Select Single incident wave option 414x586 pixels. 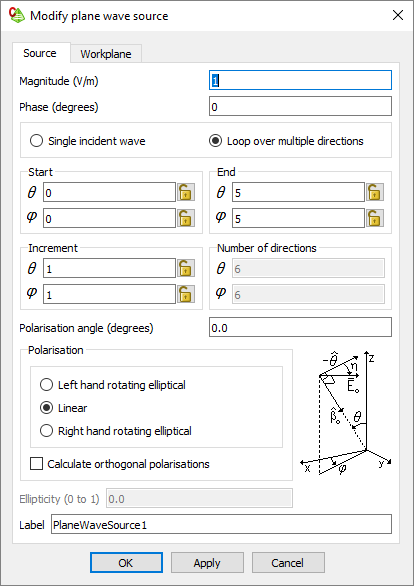pyautogui.click(x=87, y=141)
